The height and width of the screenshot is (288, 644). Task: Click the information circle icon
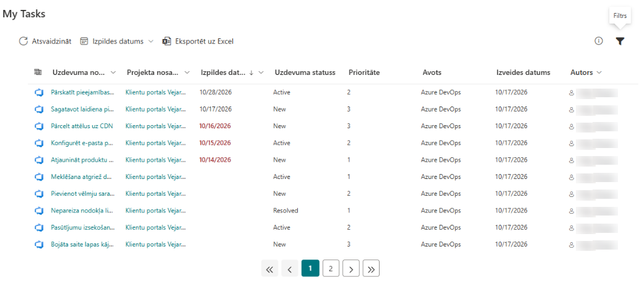click(x=599, y=41)
